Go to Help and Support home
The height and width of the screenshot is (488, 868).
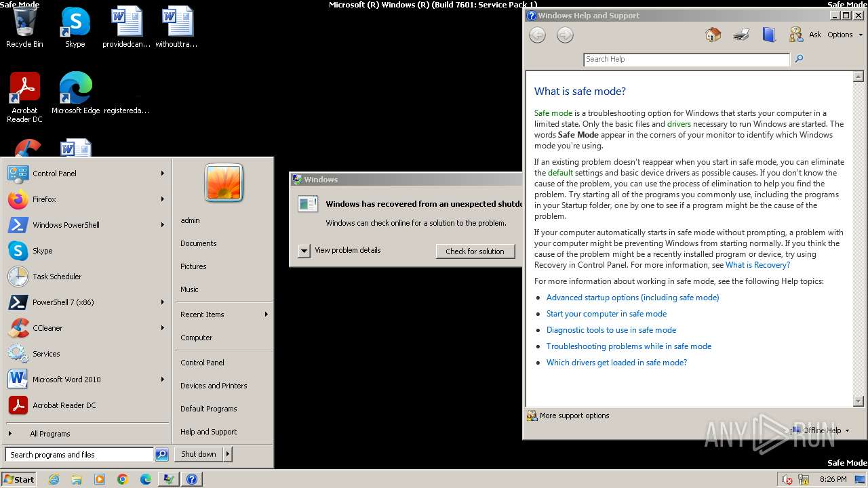(x=713, y=35)
